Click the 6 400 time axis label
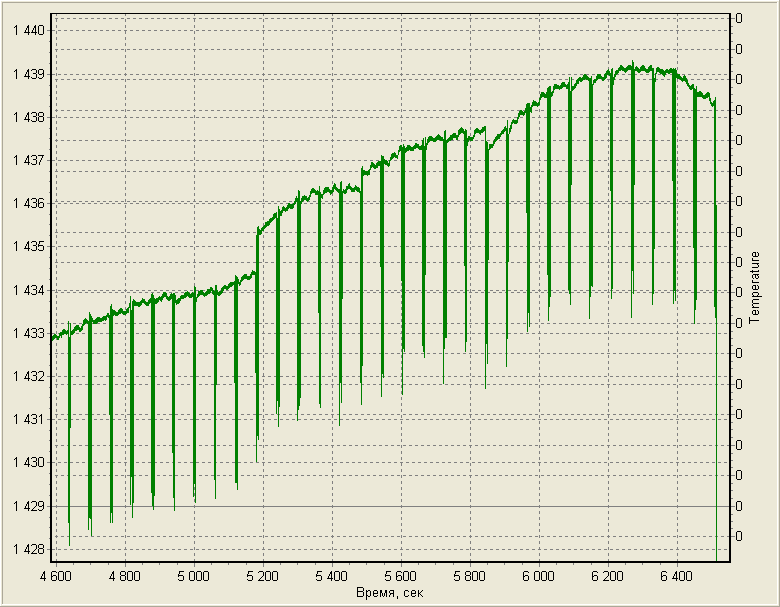 coord(676,577)
